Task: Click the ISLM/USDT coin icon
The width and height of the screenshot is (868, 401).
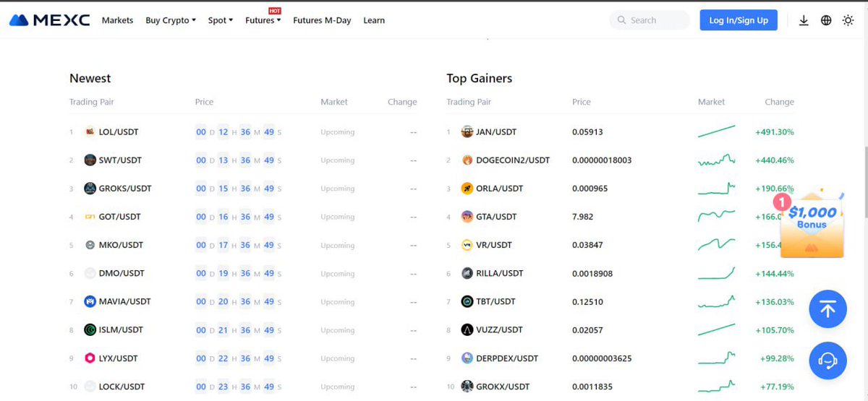Action: coord(90,329)
